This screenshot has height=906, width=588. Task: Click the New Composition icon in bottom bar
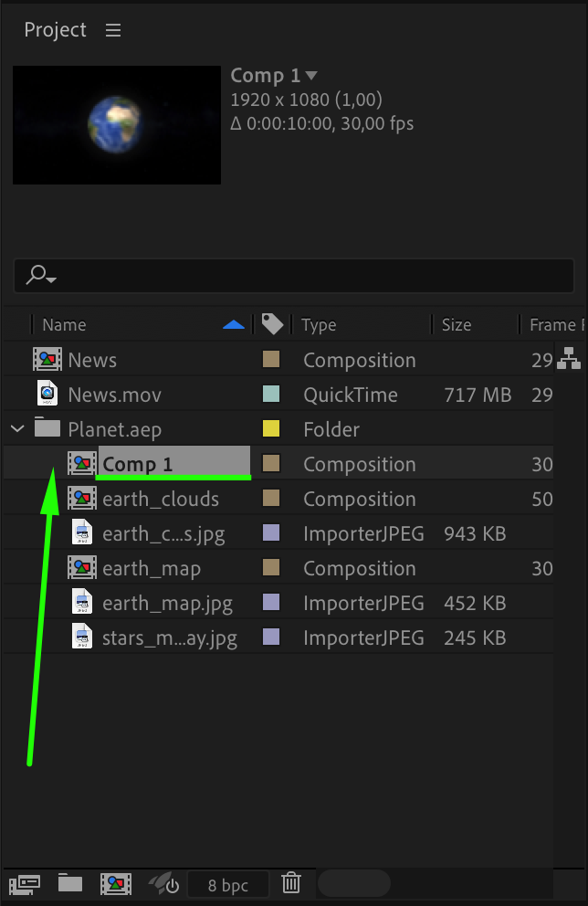[116, 883]
